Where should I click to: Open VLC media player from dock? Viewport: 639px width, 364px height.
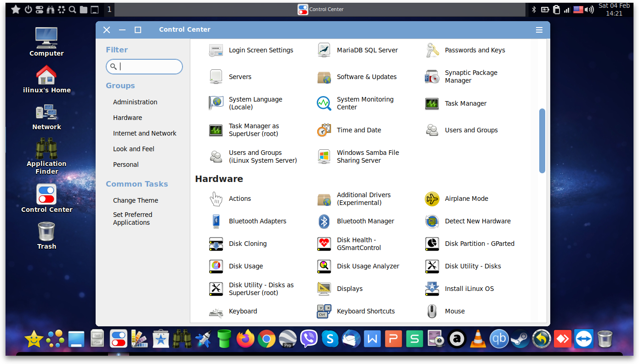[x=478, y=339]
